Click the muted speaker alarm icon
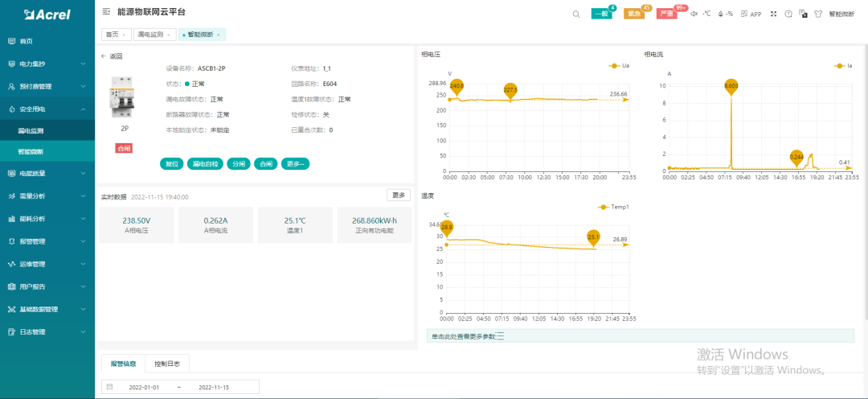868x399 pixels. pyautogui.click(x=694, y=14)
